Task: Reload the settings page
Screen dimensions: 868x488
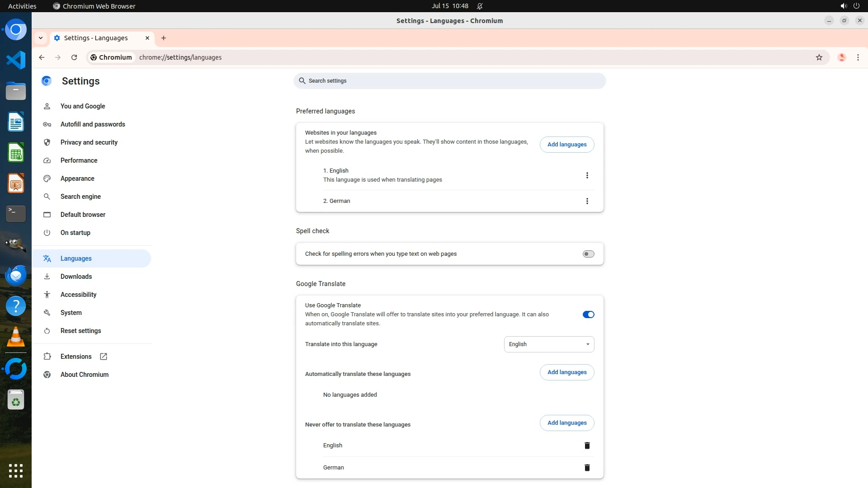Action: (74, 57)
